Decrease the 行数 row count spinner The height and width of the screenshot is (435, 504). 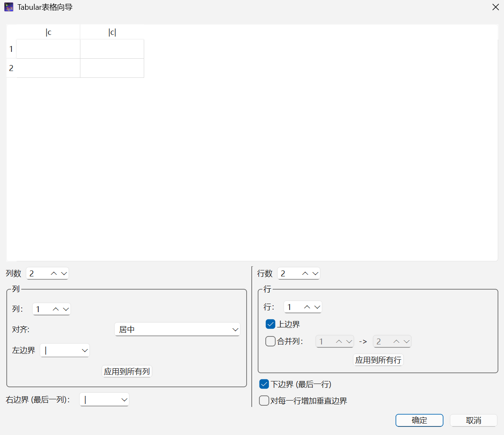[315, 273]
